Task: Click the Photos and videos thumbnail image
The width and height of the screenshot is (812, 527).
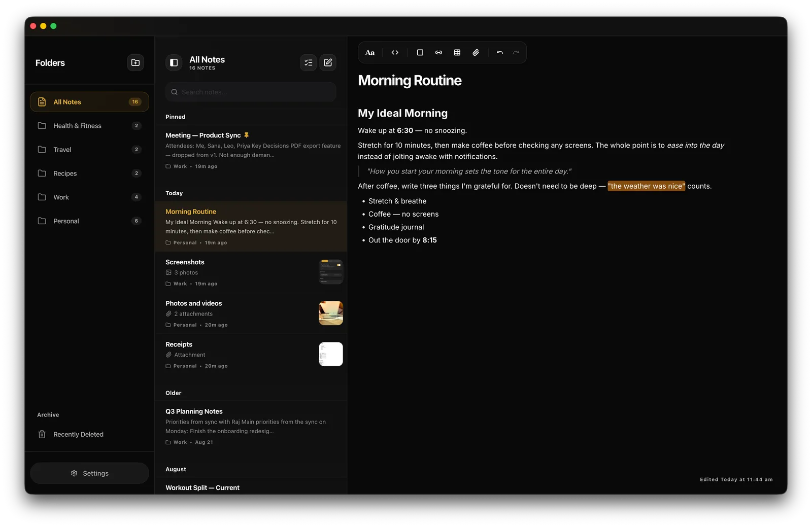Action: [331, 313]
